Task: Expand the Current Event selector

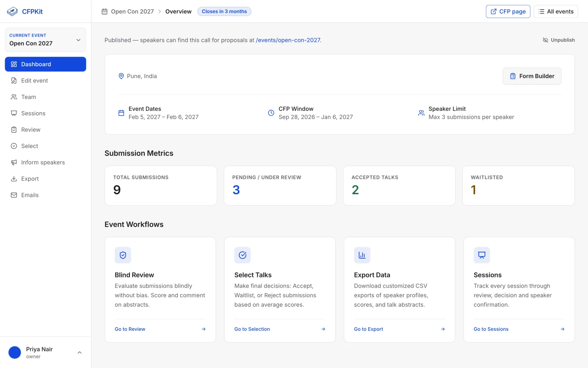Action: pyautogui.click(x=46, y=40)
